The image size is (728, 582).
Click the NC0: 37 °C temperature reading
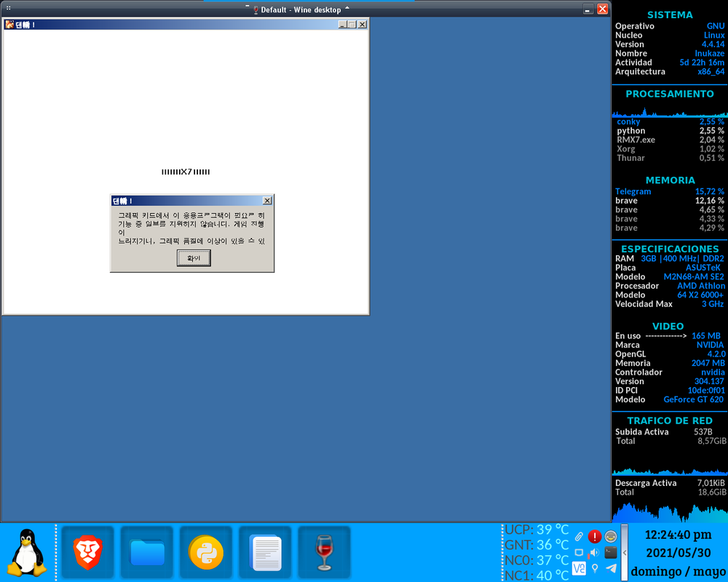pyautogui.click(x=537, y=560)
